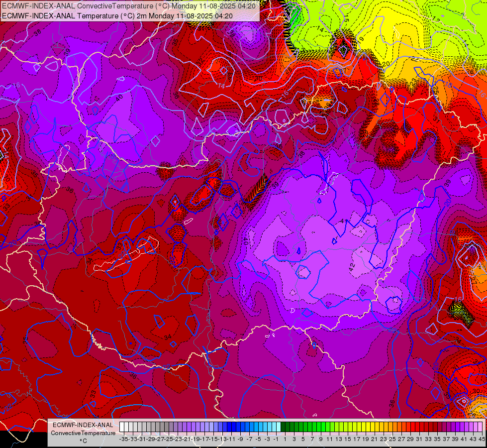
Task: Select the dark green swatch above legend value 1
Action: pos(283,427)
